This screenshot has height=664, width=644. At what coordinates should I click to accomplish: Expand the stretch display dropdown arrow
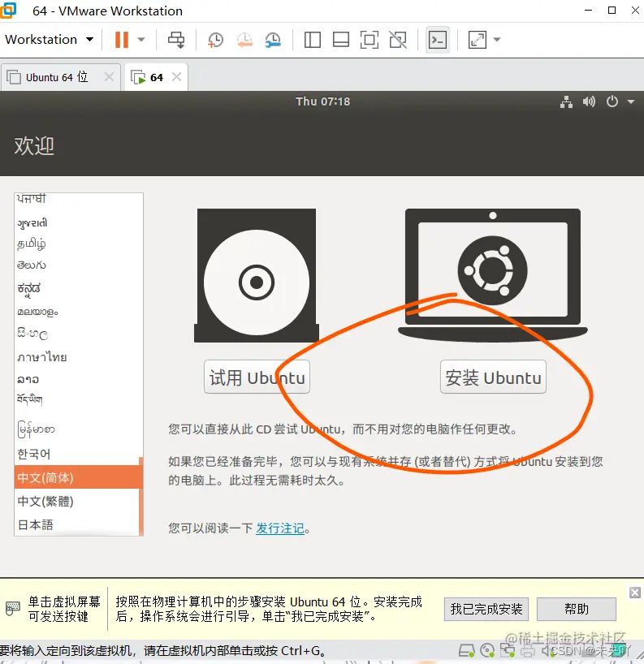(x=497, y=40)
